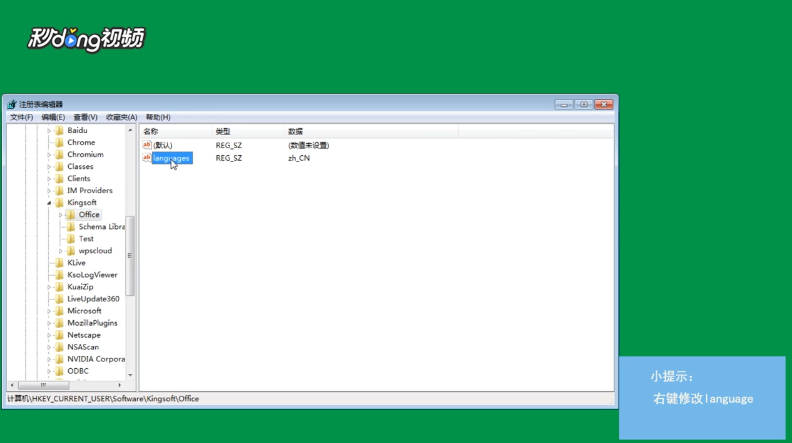This screenshot has height=443, width=792.
Task: Open the 编辑(E) menu
Action: 53,117
